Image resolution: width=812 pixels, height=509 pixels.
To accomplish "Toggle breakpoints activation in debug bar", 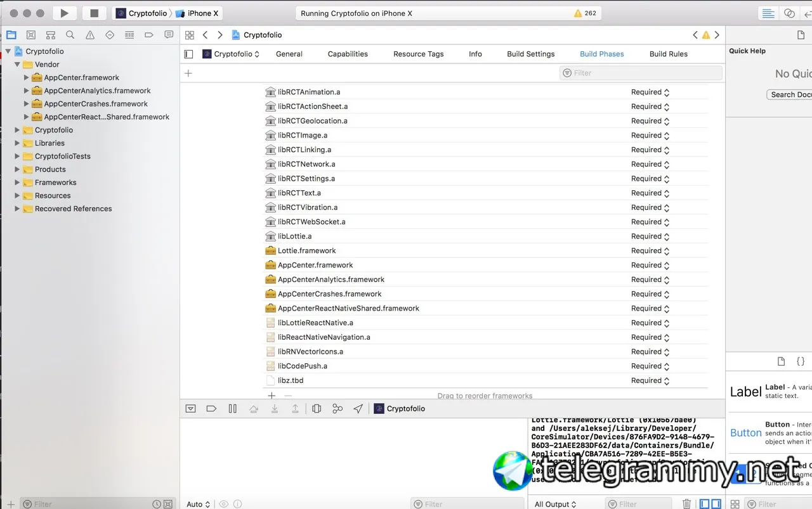I will pyautogui.click(x=211, y=409).
